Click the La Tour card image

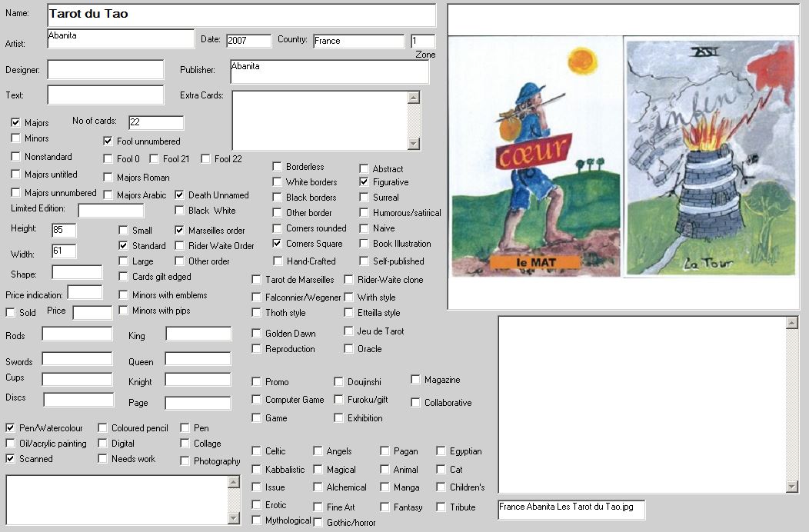(x=709, y=158)
